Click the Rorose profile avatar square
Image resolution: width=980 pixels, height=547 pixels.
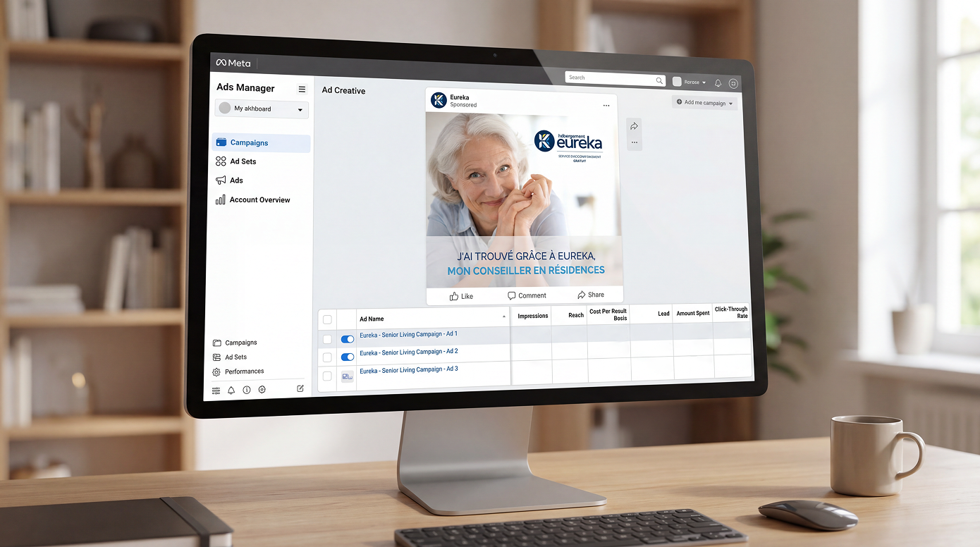tap(677, 82)
